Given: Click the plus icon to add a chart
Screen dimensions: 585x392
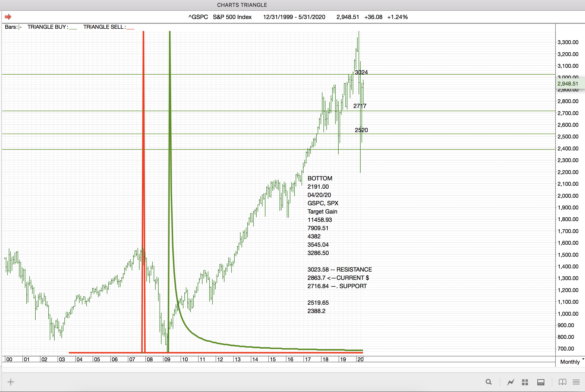Looking at the screenshot, I should pos(11,382).
